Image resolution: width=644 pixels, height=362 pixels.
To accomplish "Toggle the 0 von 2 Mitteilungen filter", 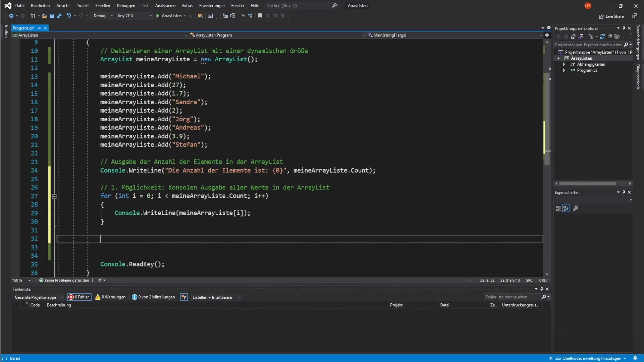I will (x=153, y=297).
